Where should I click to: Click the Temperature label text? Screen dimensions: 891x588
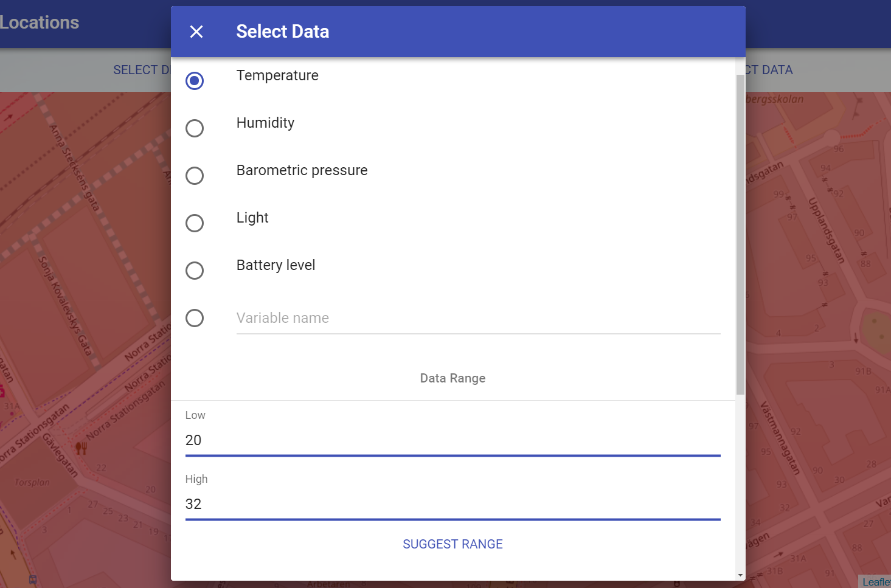[277, 75]
